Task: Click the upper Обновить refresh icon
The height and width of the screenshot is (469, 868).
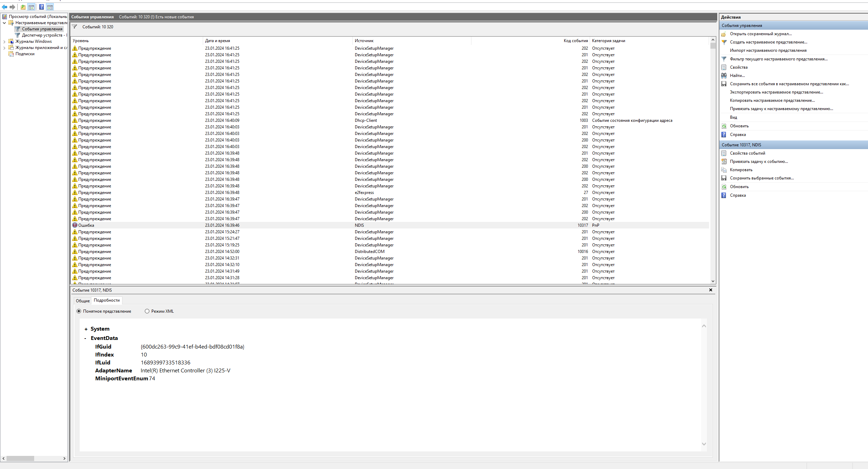Action: pos(724,126)
